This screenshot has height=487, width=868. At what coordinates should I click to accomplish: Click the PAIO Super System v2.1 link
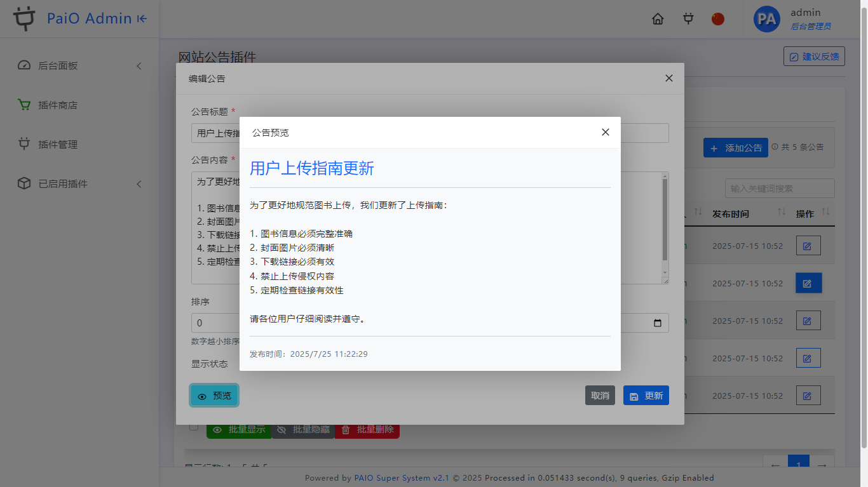point(402,478)
